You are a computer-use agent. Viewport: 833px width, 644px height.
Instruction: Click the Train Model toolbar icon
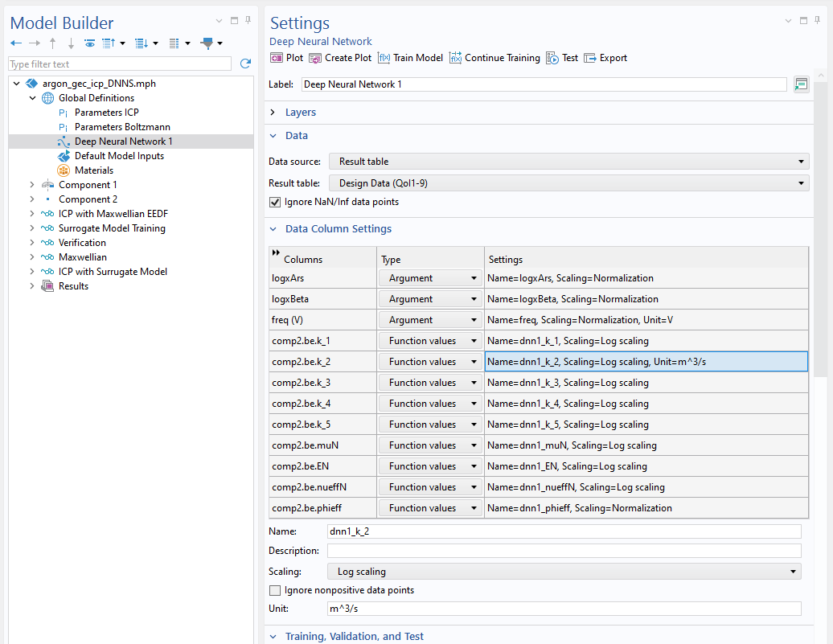point(384,58)
